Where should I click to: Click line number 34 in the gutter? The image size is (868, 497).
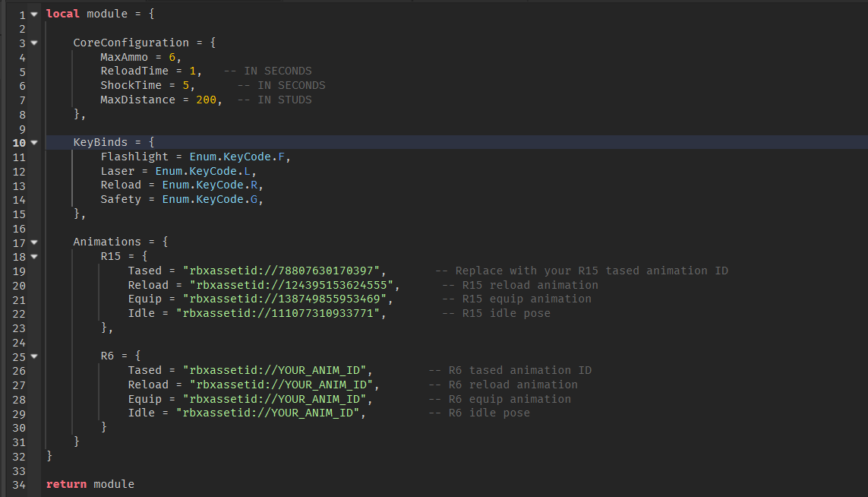pyautogui.click(x=19, y=484)
